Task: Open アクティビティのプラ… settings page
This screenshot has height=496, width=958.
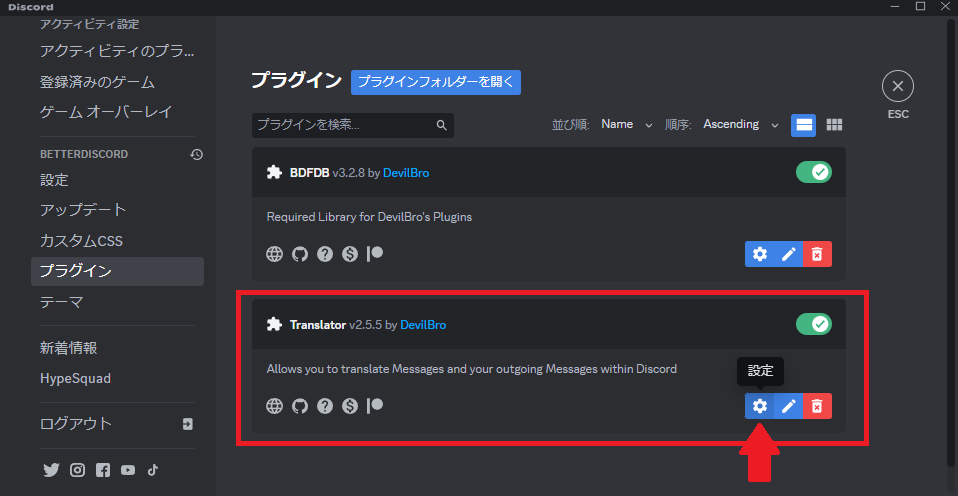Action: tap(117, 51)
